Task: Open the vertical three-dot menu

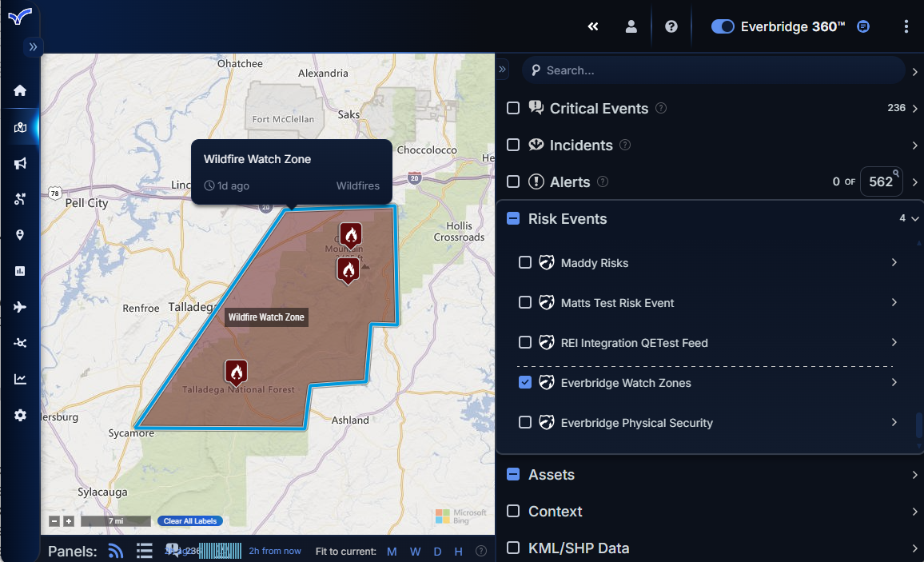Action: (x=906, y=26)
